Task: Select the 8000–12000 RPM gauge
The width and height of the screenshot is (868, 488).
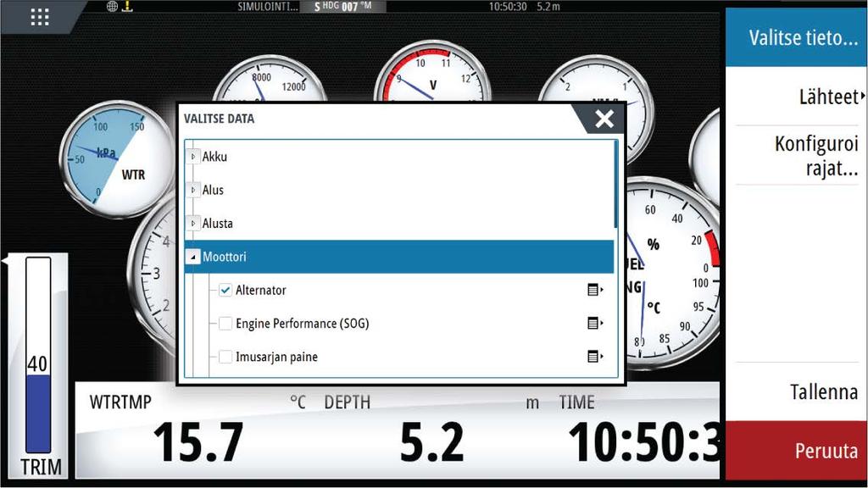Action: click(x=270, y=79)
